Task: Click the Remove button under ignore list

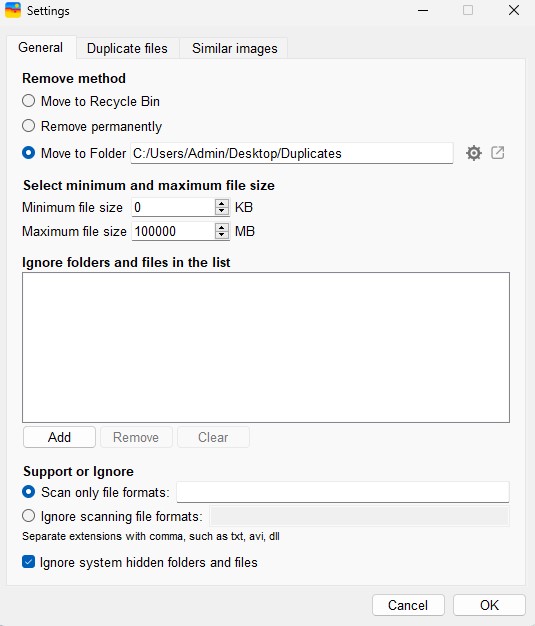Action: pyautogui.click(x=136, y=437)
